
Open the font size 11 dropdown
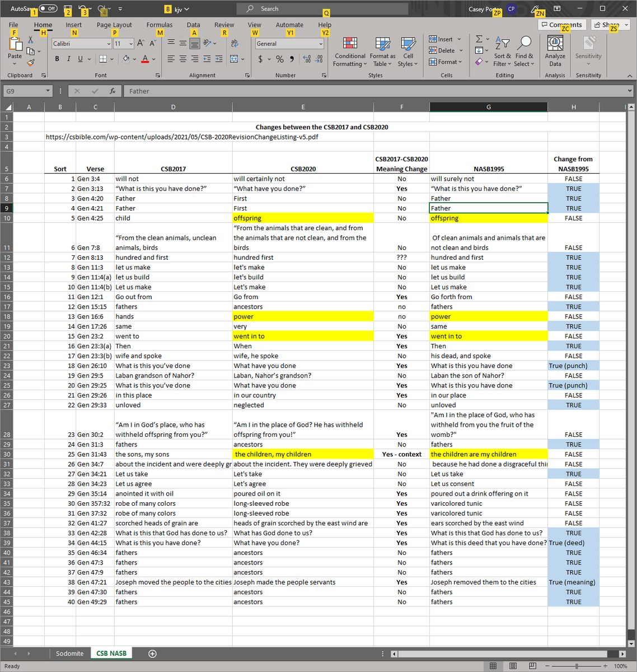coord(131,44)
